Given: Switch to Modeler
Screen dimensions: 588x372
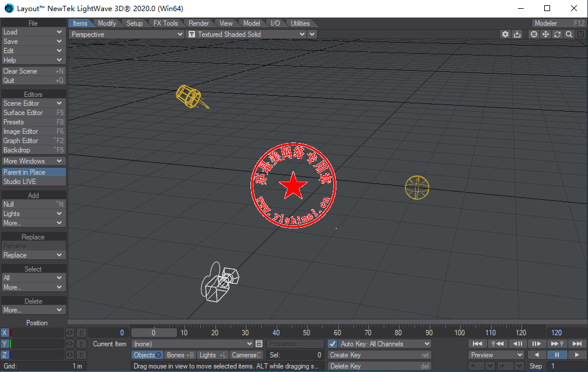Looking at the screenshot, I should point(559,23).
